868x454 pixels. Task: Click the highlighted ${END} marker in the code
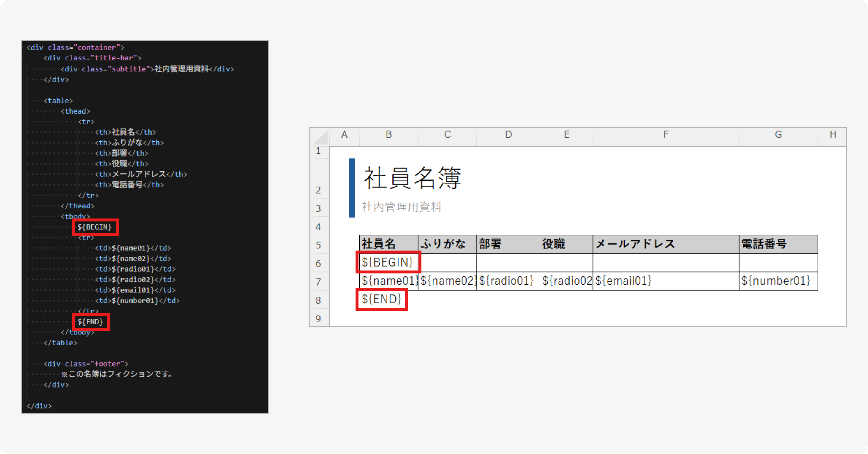pyautogui.click(x=90, y=322)
